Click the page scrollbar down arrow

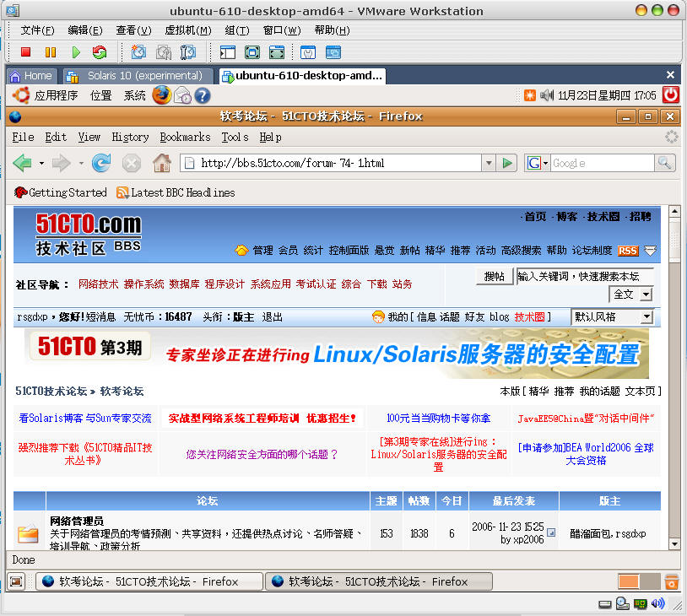[x=674, y=543]
